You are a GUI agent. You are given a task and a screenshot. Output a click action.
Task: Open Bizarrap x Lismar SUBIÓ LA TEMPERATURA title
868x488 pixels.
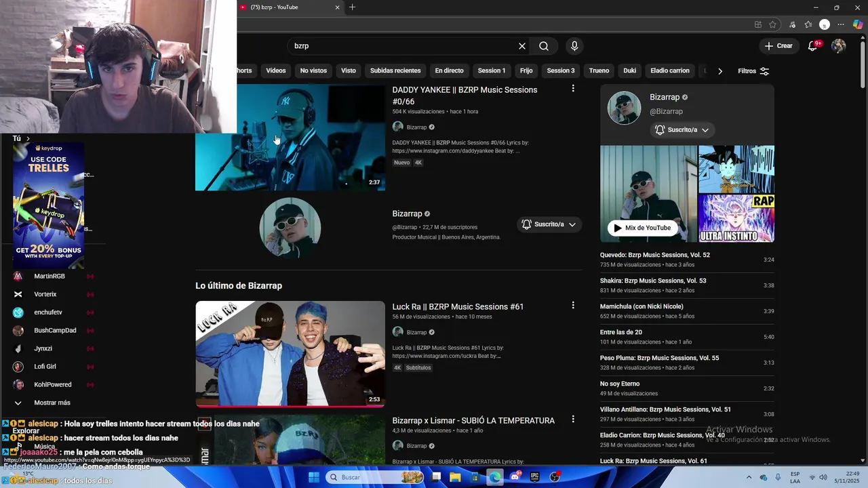(473, 421)
